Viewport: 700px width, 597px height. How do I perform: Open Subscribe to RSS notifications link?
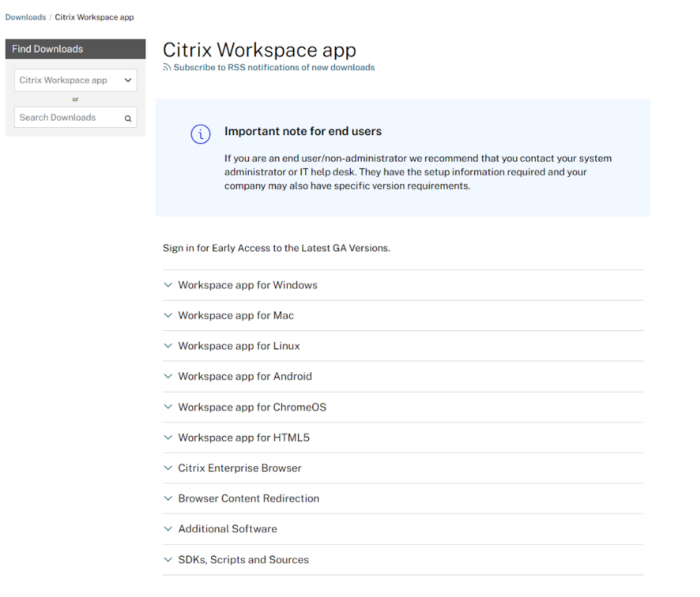point(273,68)
